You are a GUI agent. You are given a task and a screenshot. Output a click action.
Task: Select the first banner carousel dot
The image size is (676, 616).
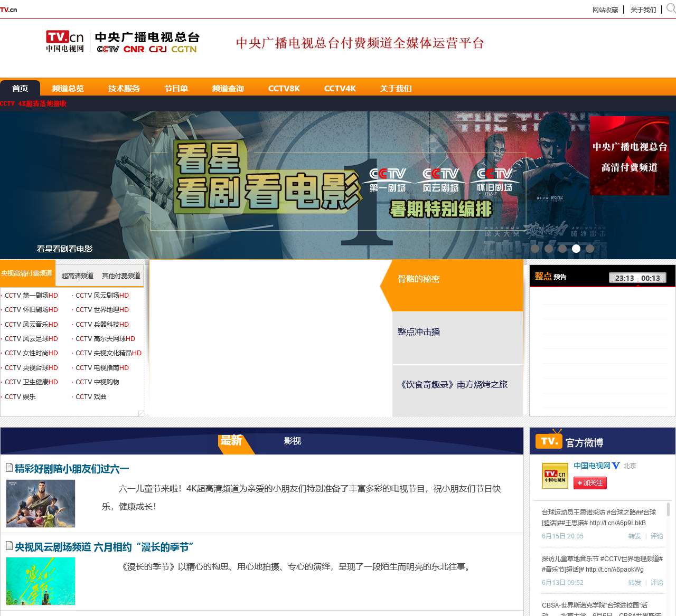coord(535,249)
